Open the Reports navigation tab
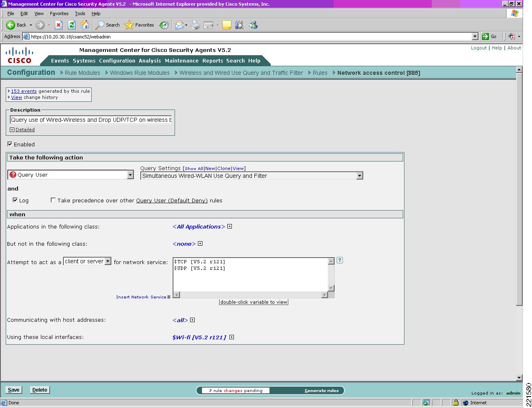532x408 pixels. click(x=213, y=61)
